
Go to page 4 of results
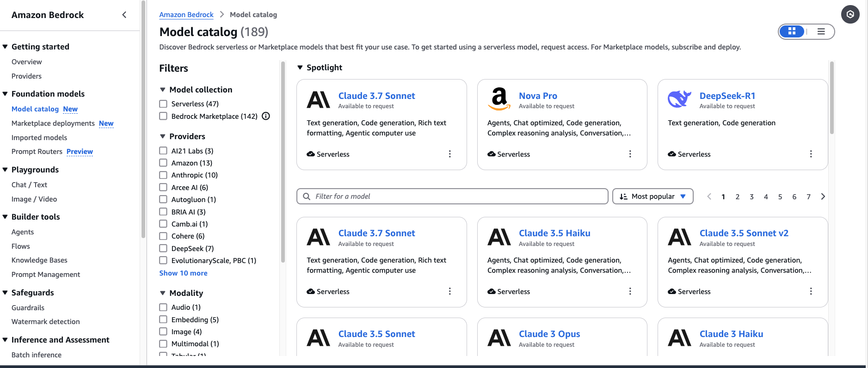pos(766,196)
